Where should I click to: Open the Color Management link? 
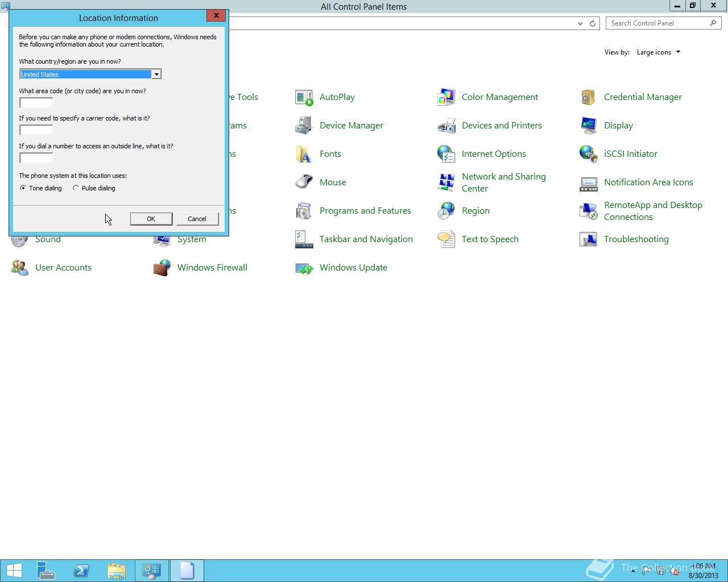[x=500, y=97]
